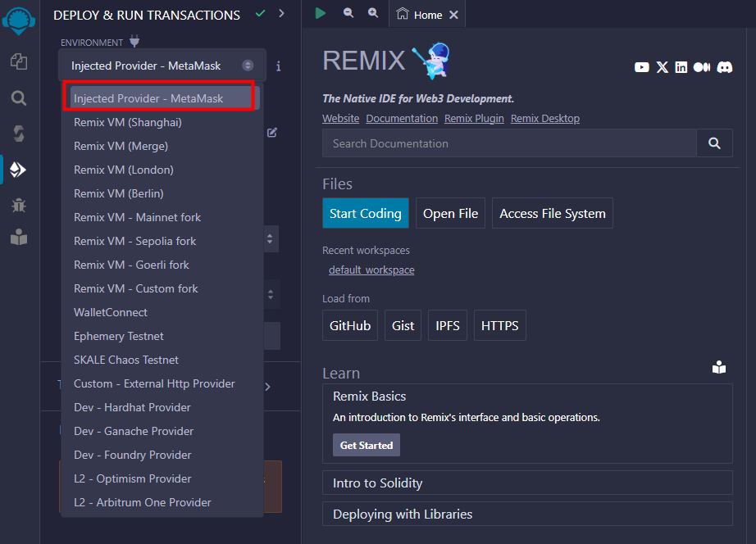Select Remix VM (London) environment
The height and width of the screenshot is (544, 756).
tap(162, 170)
